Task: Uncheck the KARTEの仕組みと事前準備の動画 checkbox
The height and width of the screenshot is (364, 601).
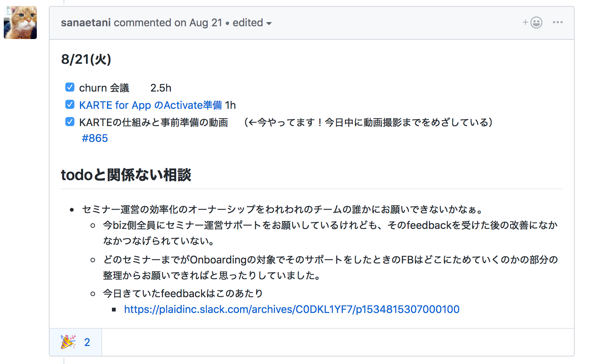Action: coord(70,122)
